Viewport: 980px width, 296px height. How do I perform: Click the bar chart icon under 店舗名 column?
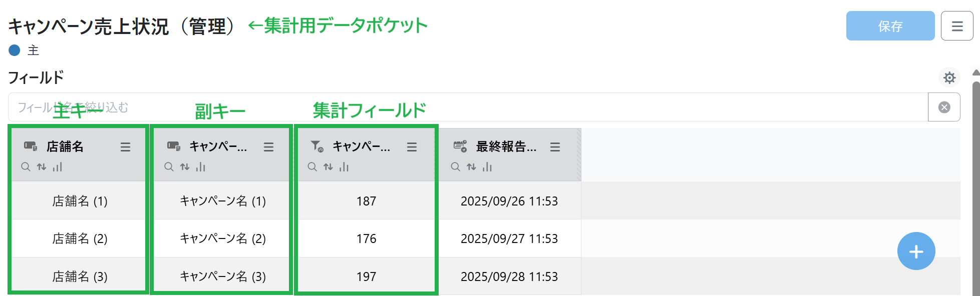point(58,167)
